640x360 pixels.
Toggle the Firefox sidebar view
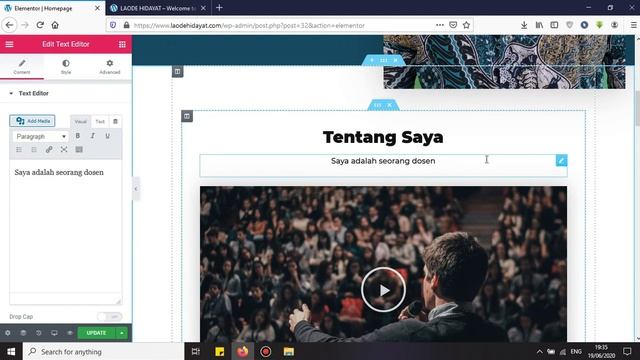tap(554, 25)
